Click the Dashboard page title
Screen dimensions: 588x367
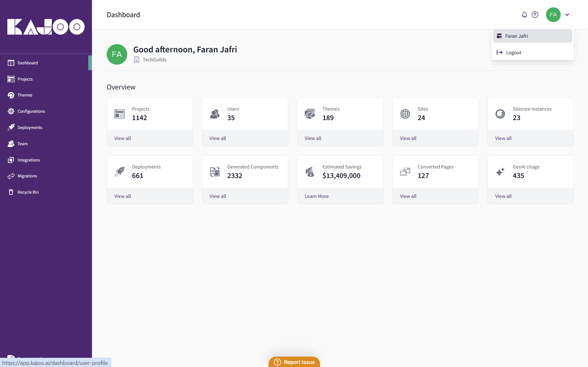tap(123, 15)
